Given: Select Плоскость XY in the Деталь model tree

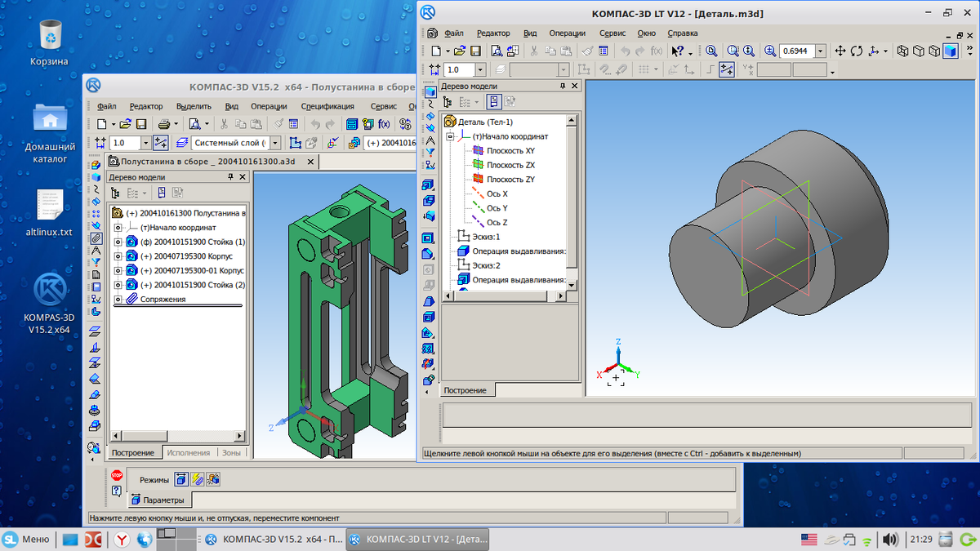Looking at the screenshot, I should point(510,151).
